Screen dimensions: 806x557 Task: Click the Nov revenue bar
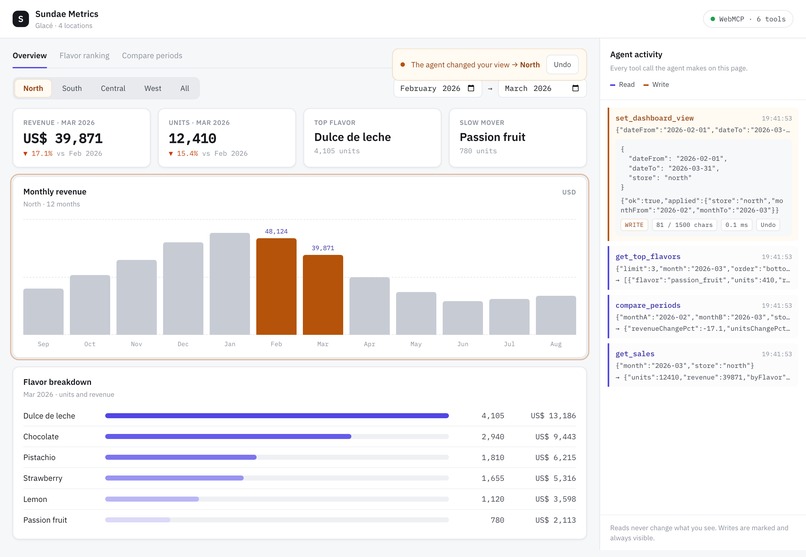tap(137, 297)
